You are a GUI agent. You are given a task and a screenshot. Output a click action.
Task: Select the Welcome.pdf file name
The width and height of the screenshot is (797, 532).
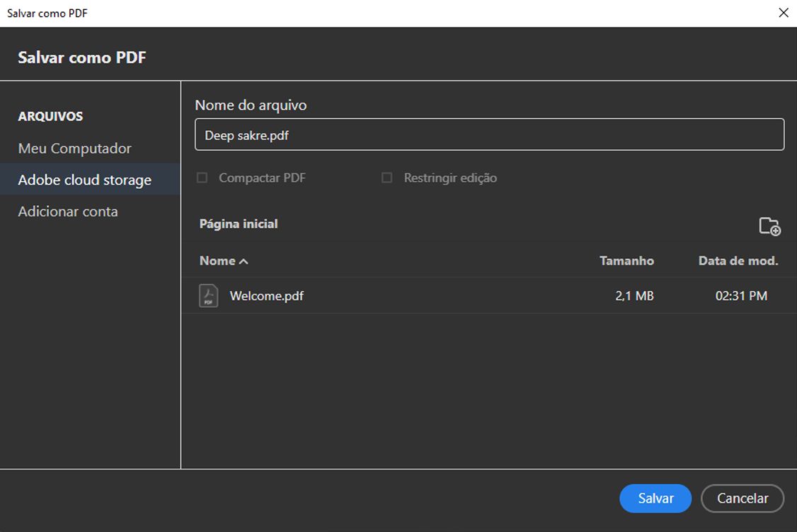266,296
